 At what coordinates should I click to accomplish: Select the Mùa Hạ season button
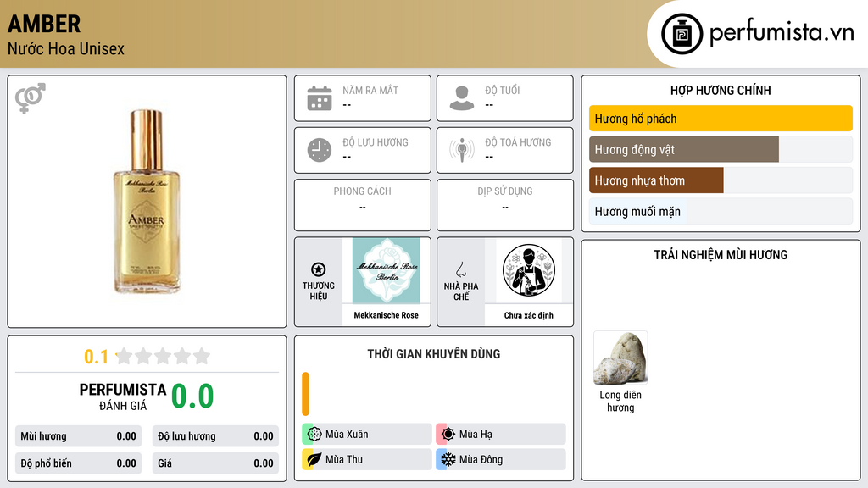501,435
